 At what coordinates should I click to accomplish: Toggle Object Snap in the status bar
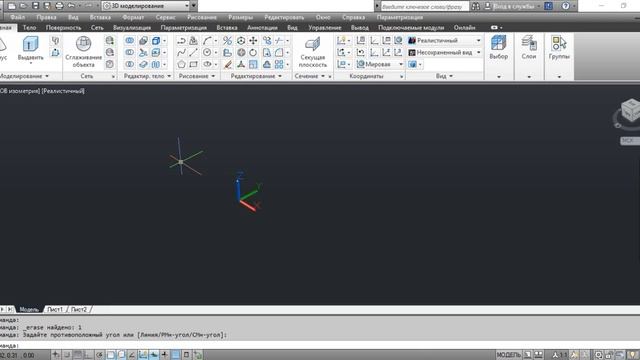click(110, 355)
